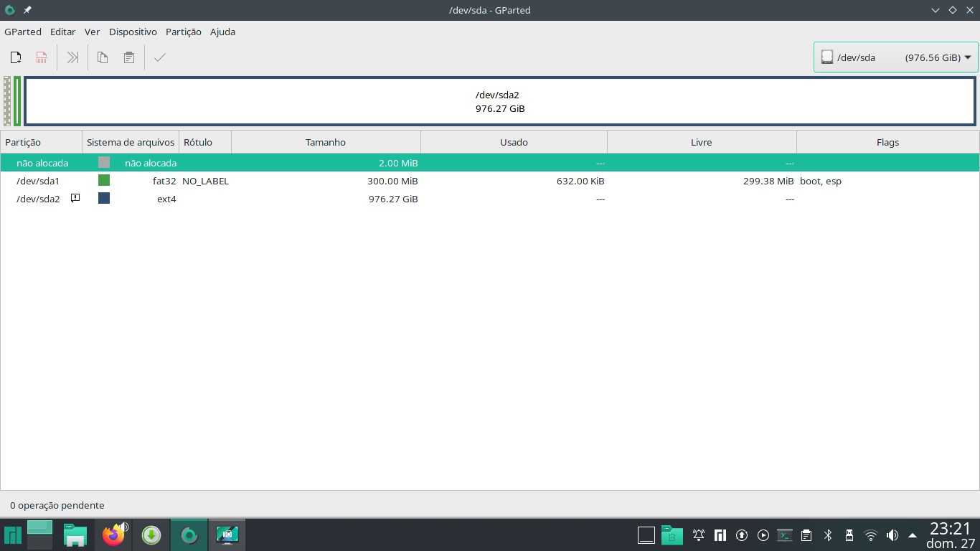Click the 976.27 GiB size cell in sda2 row

393,199
